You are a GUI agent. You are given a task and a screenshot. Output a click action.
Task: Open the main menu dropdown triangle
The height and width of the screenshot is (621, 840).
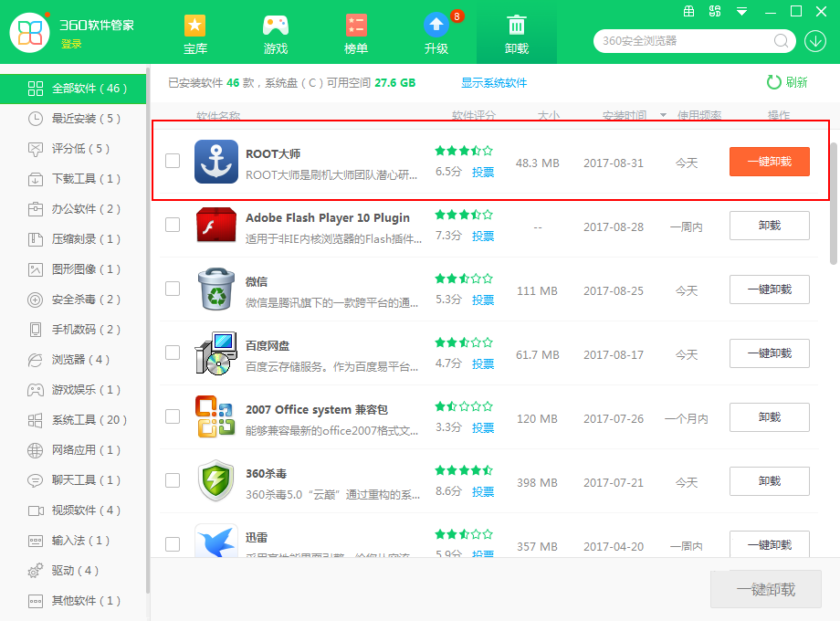[x=741, y=11]
